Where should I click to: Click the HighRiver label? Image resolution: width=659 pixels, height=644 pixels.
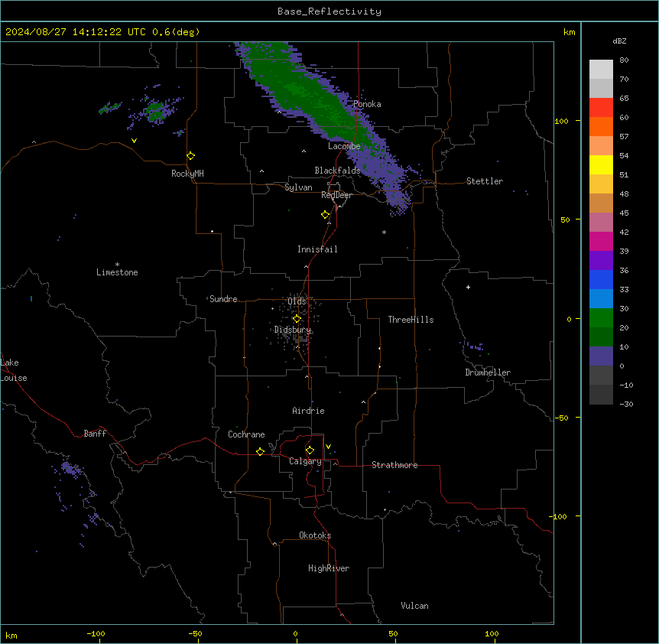tap(329, 568)
